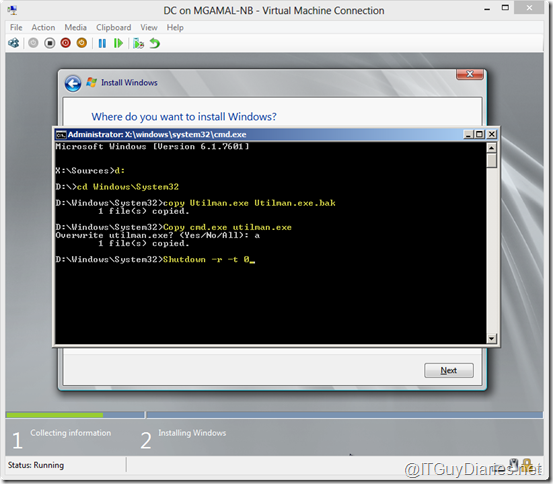Viewport: 553px width, 484px height.
Task: Click the Turn Off VM toolbar icon
Action: pyautogui.click(x=50, y=43)
